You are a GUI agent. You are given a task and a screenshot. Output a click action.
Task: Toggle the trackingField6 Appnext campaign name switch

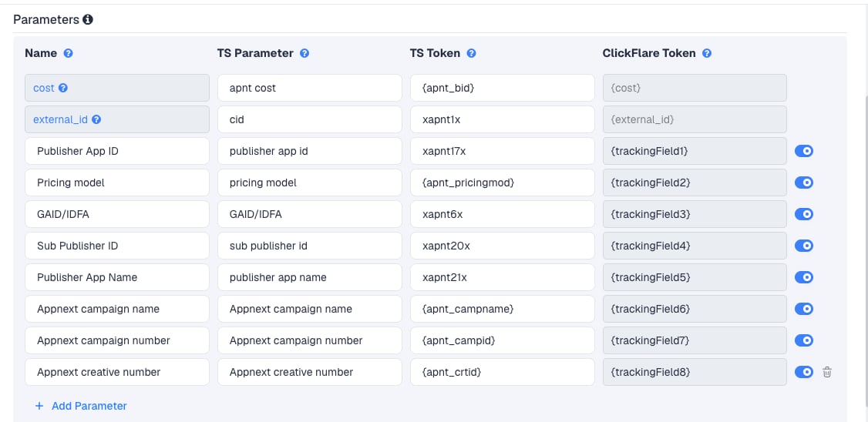[x=804, y=309]
